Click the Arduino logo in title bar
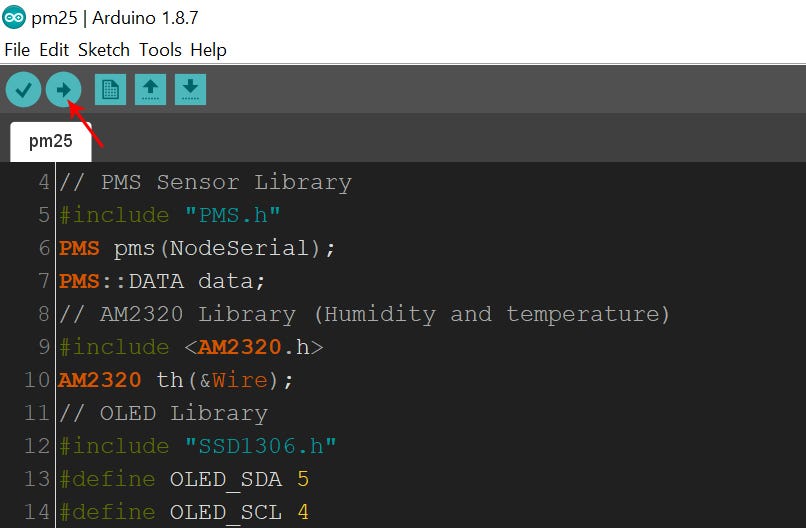Image resolution: width=806 pixels, height=528 pixels. click(13, 17)
